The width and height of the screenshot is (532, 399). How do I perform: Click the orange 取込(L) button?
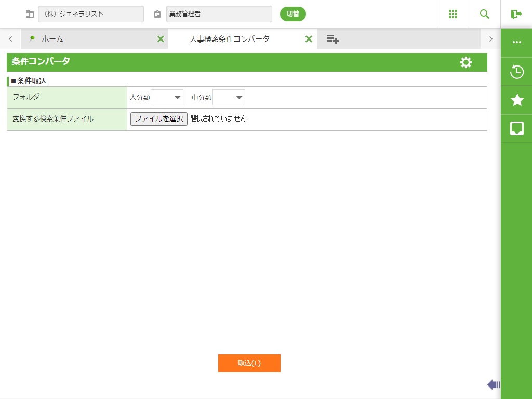(x=249, y=363)
